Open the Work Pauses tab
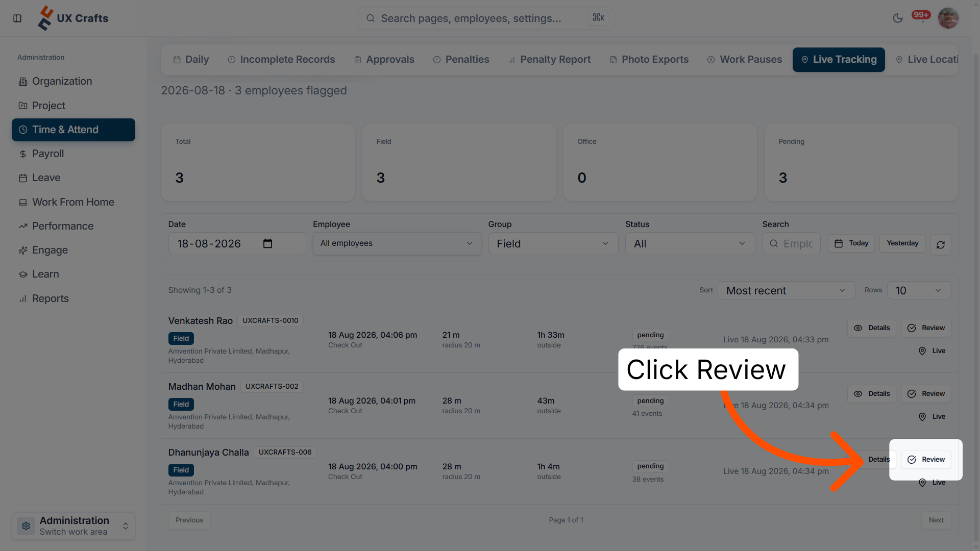Viewport: 980px width, 551px height. 745,60
